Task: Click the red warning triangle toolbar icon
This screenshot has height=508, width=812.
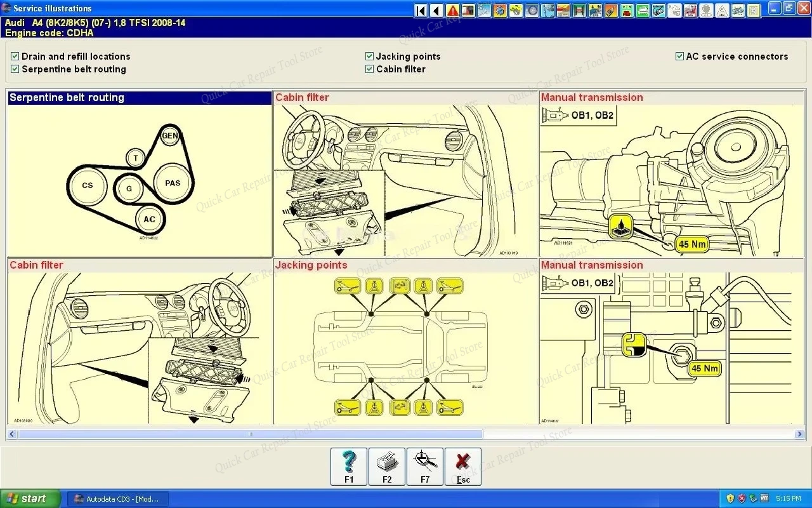Action: [x=452, y=10]
